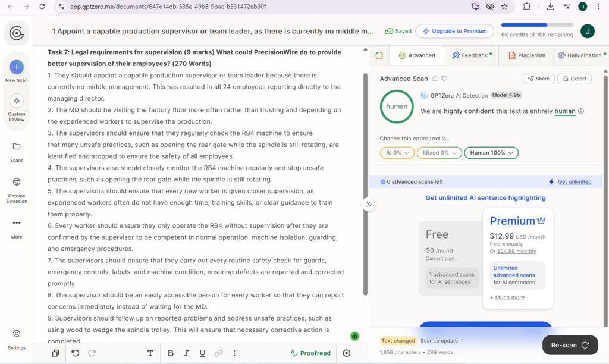The image size is (609, 364).
Task: Click the human result circle
Action: pos(397,106)
